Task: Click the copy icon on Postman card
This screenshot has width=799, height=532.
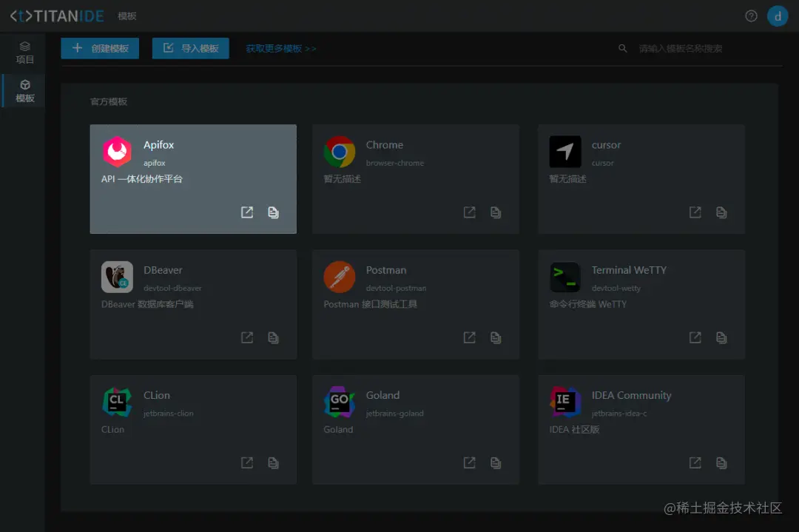Action: pyautogui.click(x=495, y=337)
